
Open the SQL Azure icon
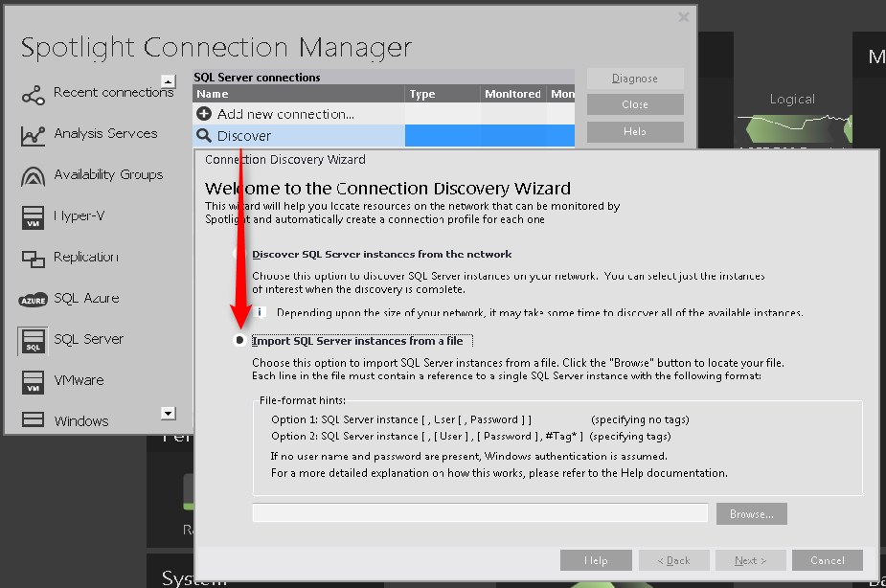click(x=33, y=300)
